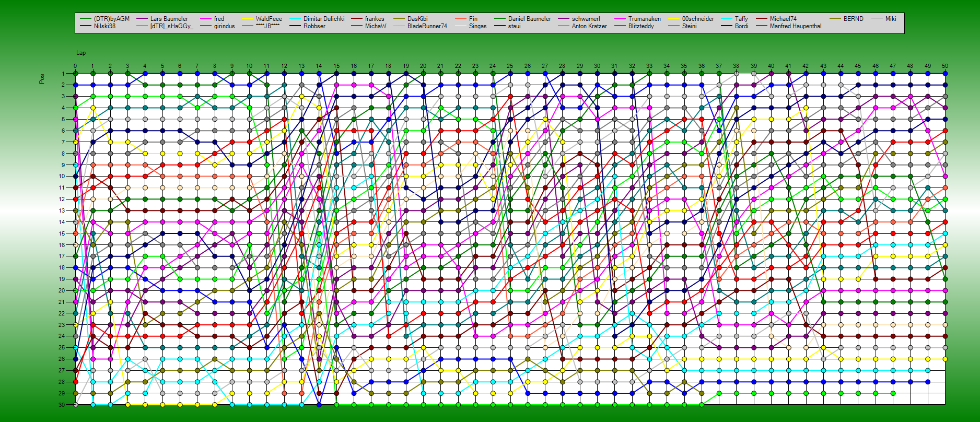980x422 pixels.
Task: Click position number 22 label
Action: [62, 313]
